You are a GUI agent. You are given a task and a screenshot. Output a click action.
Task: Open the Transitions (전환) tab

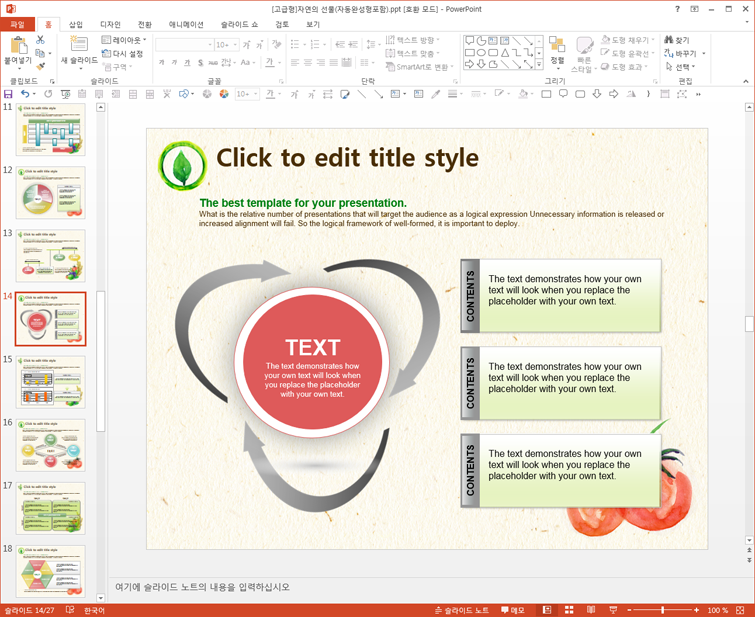tap(144, 24)
